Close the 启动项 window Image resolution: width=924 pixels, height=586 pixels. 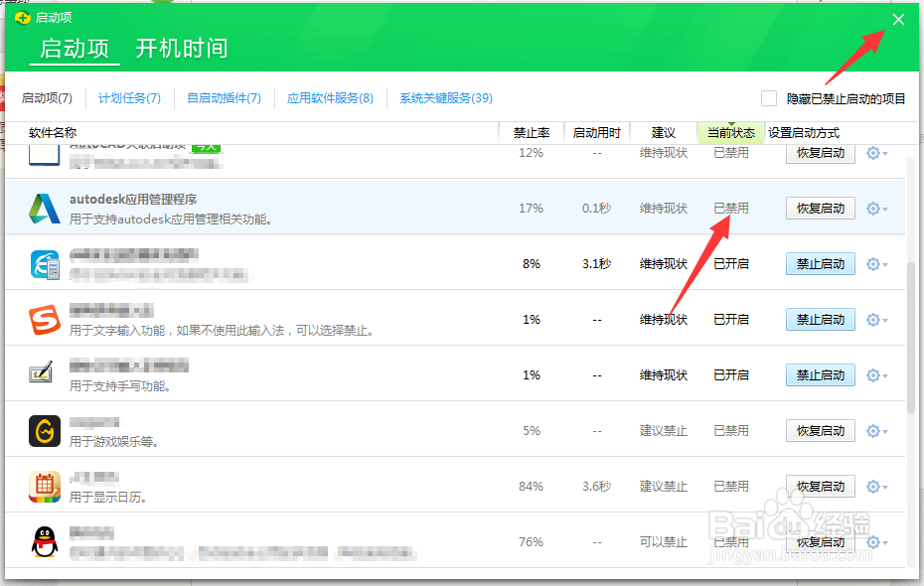point(898,20)
